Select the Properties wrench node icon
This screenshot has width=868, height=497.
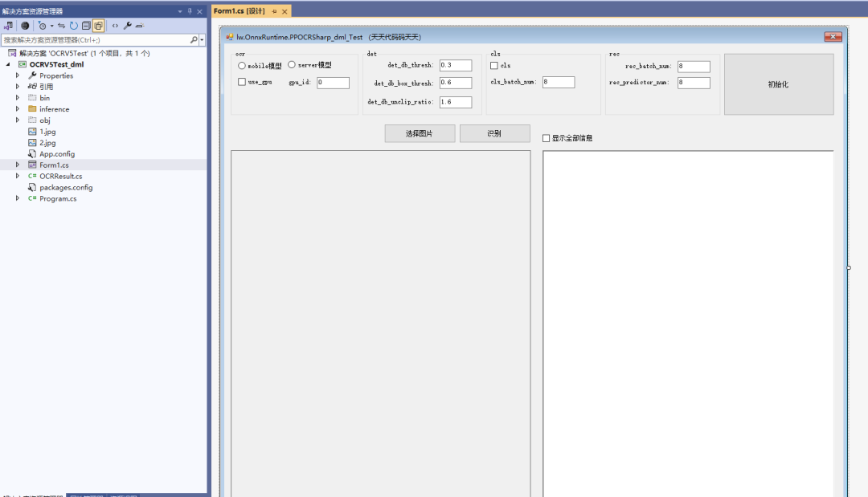click(x=32, y=75)
